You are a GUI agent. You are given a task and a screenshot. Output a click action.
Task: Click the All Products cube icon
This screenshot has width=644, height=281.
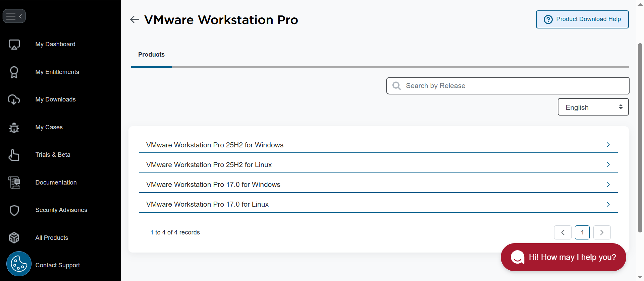click(14, 238)
